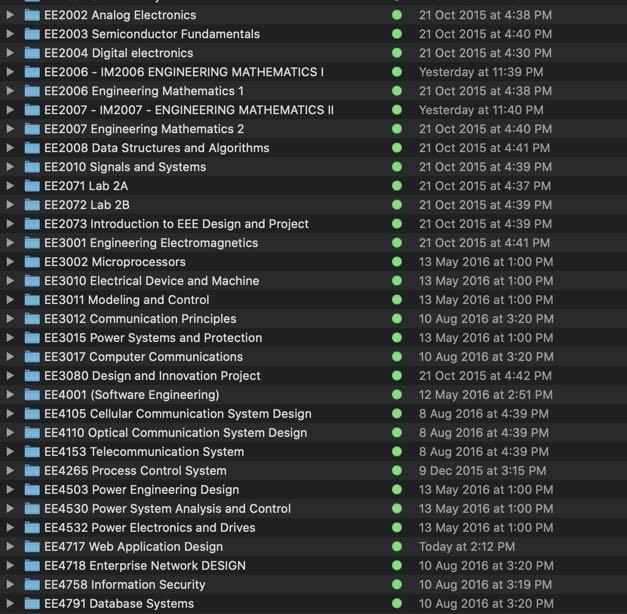Expand EE4530 Power System Analysis and Control
Image resolution: width=627 pixels, height=614 pixels.
10,509
